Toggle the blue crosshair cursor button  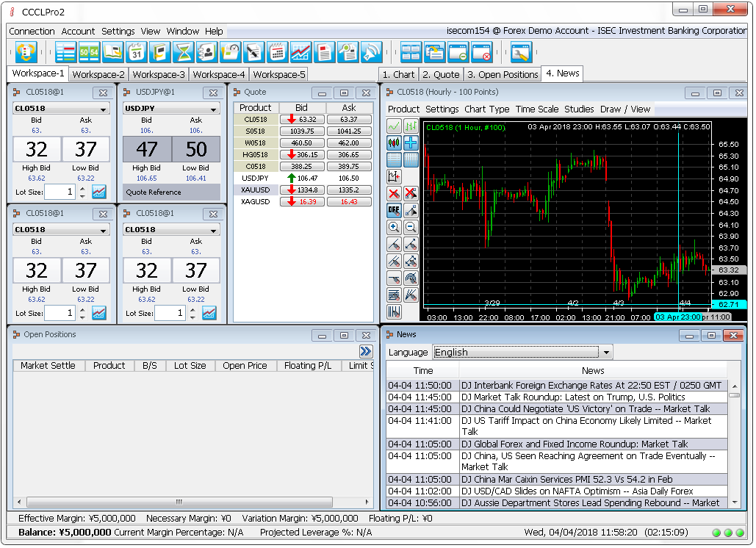pos(411,143)
